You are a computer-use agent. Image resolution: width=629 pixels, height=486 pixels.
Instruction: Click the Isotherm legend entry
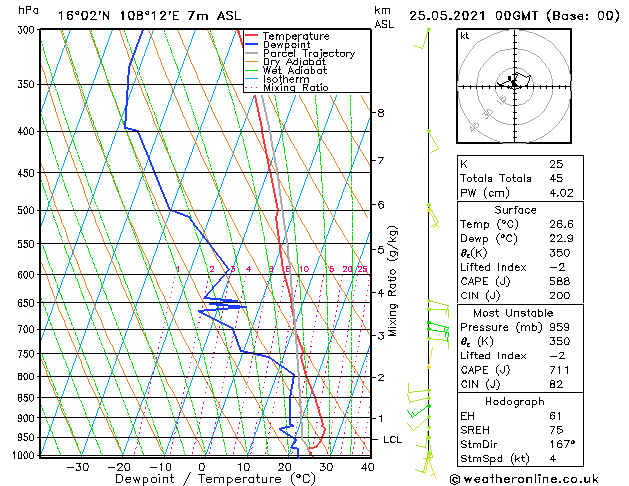point(286,79)
